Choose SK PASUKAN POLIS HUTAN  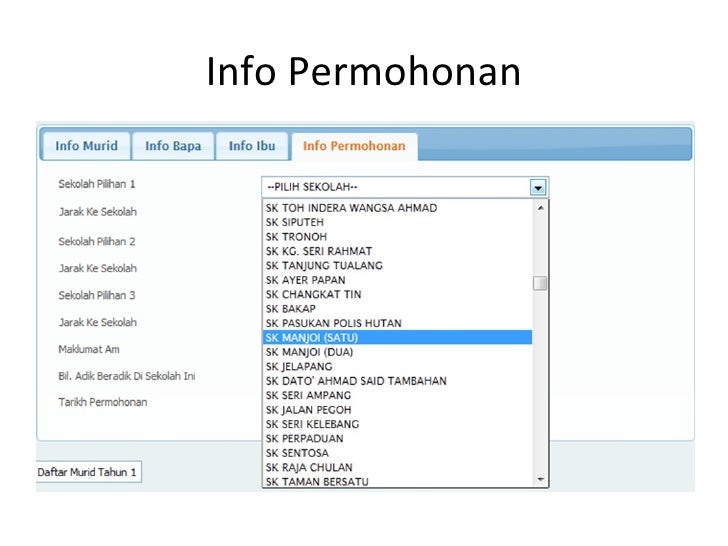coord(397,323)
